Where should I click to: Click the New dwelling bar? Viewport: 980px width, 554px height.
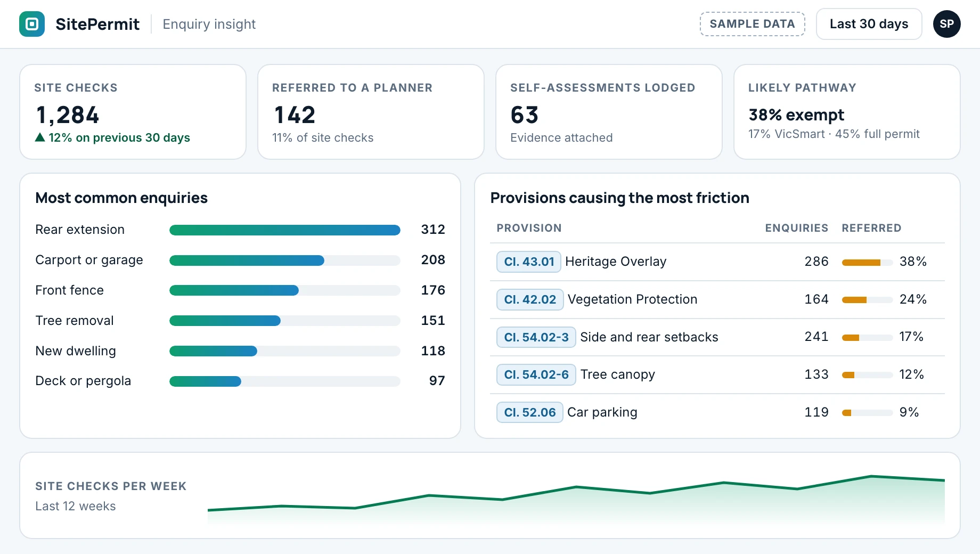click(x=285, y=351)
